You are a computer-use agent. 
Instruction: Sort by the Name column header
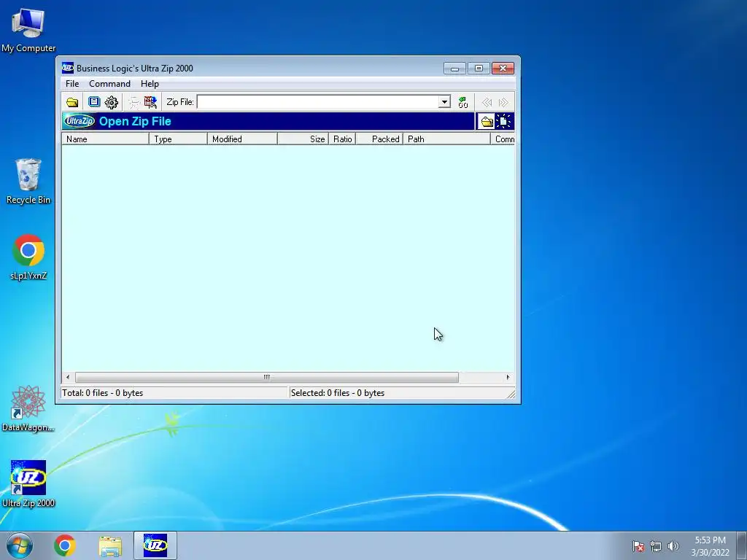[x=105, y=139]
